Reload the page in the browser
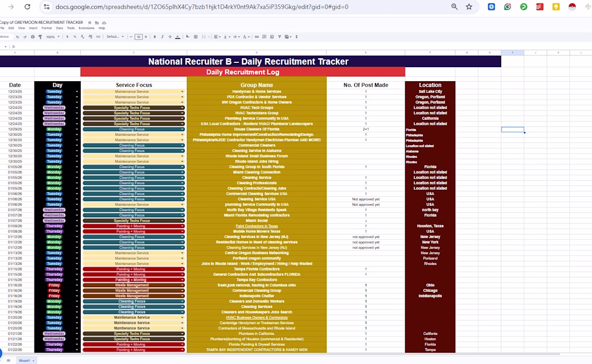592x364 pixels. pyautogui.click(x=27, y=7)
